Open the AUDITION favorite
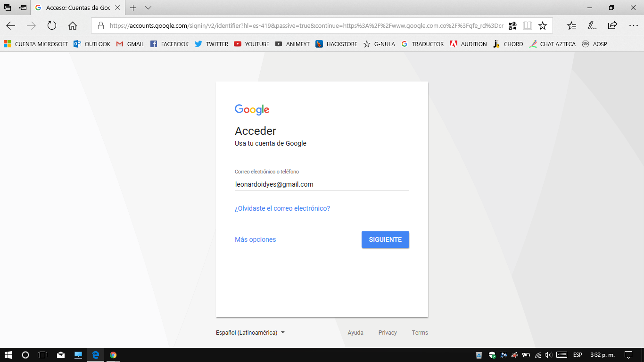The image size is (644, 362). [468, 44]
